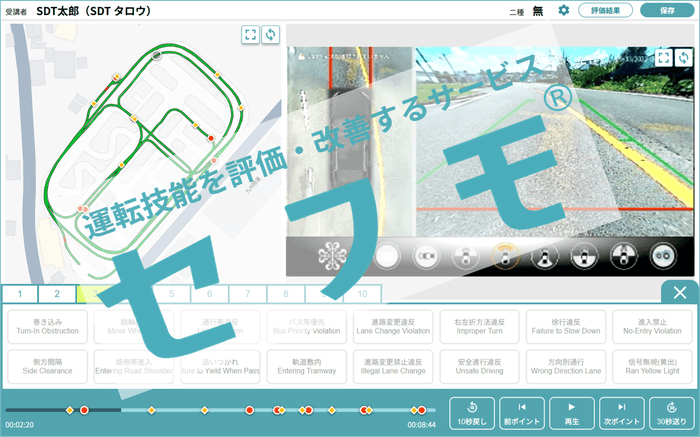700x437 pixels.
Task: Switch to tab 10
Action: coord(362,294)
